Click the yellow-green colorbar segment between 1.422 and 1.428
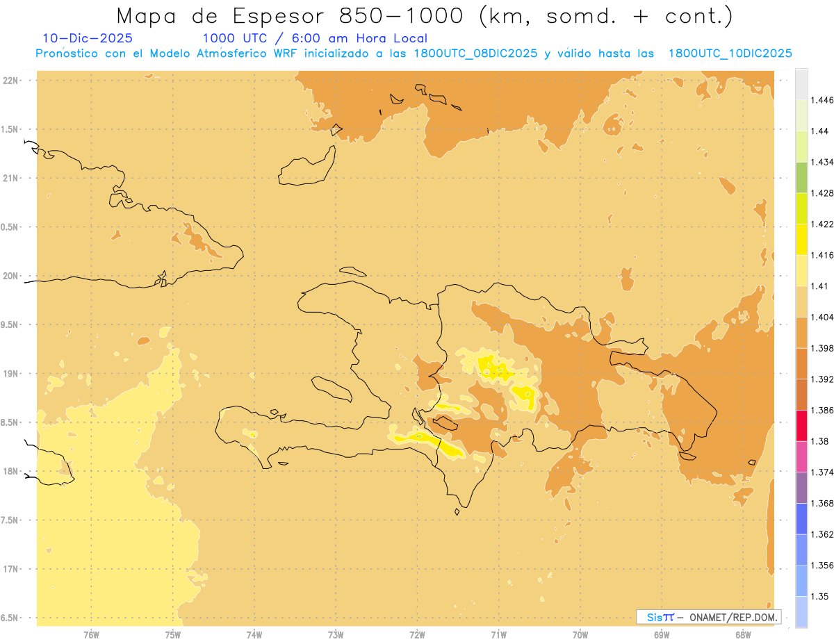The image size is (834, 644). pos(801,208)
